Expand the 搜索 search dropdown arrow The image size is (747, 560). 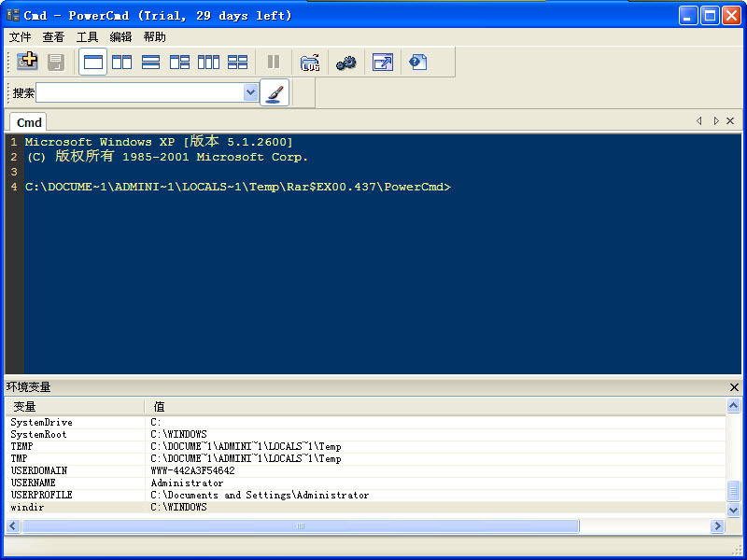(250, 92)
